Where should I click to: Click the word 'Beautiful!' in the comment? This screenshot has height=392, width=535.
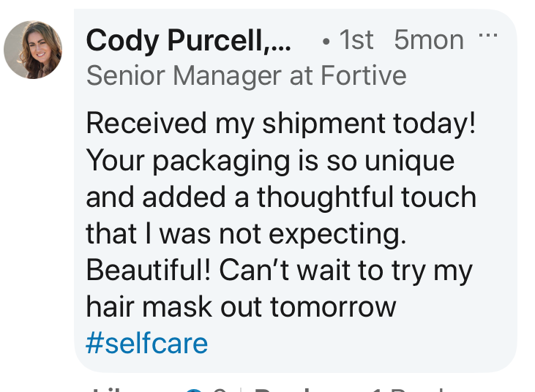151,270
